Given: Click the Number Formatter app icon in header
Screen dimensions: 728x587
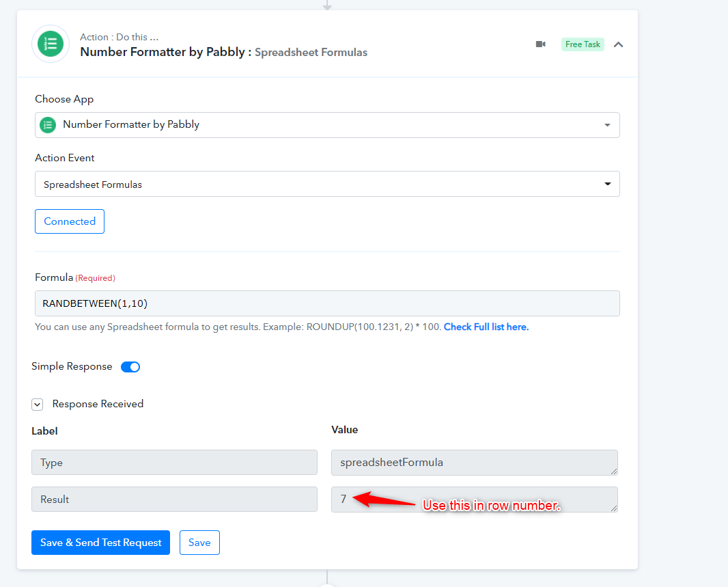Looking at the screenshot, I should pyautogui.click(x=51, y=44).
